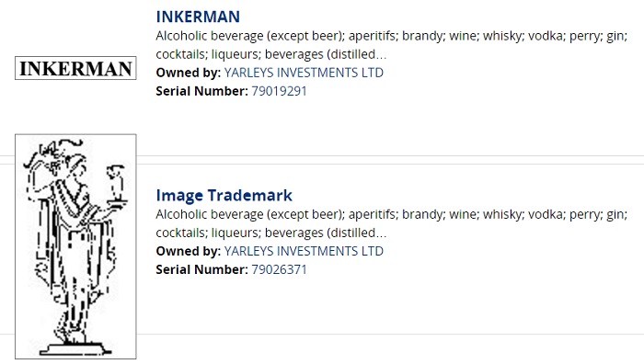
Task: Open the Image Trademark title link
Action: [224, 196]
